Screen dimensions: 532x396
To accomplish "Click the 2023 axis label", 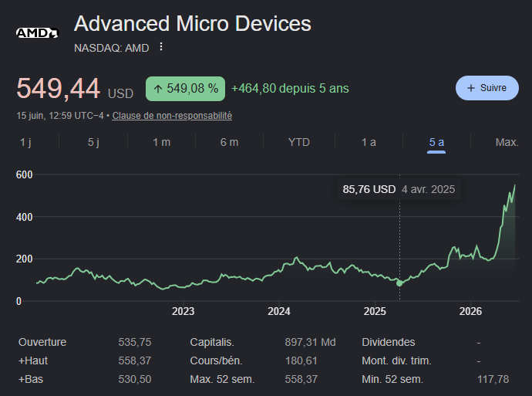I will point(184,311).
